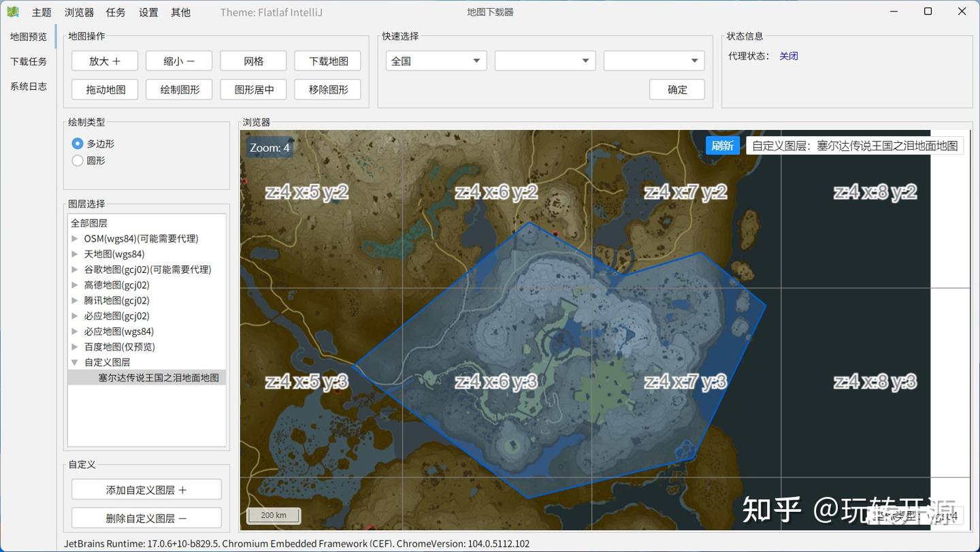Switch to the 下载任务 panel
The width and height of the screenshot is (980, 552).
click(29, 61)
